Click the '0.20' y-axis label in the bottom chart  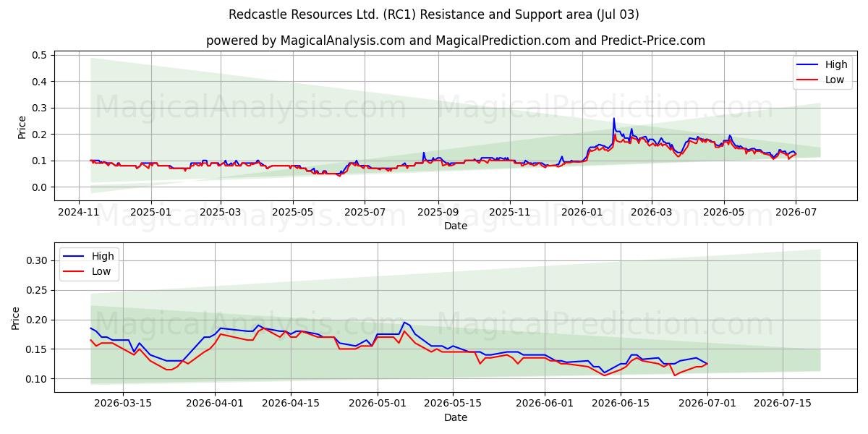(37, 320)
